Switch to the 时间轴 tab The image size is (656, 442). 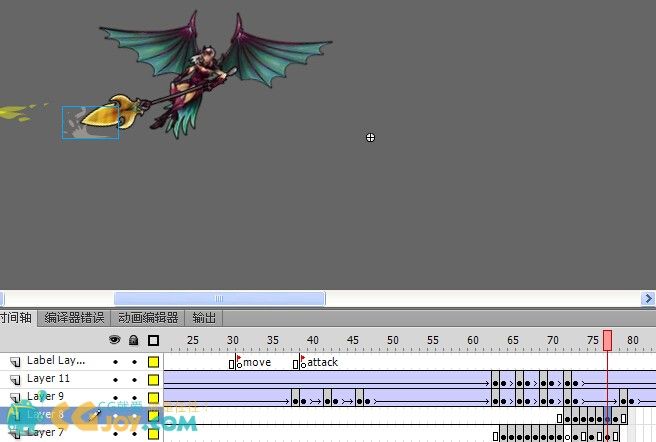point(17,318)
